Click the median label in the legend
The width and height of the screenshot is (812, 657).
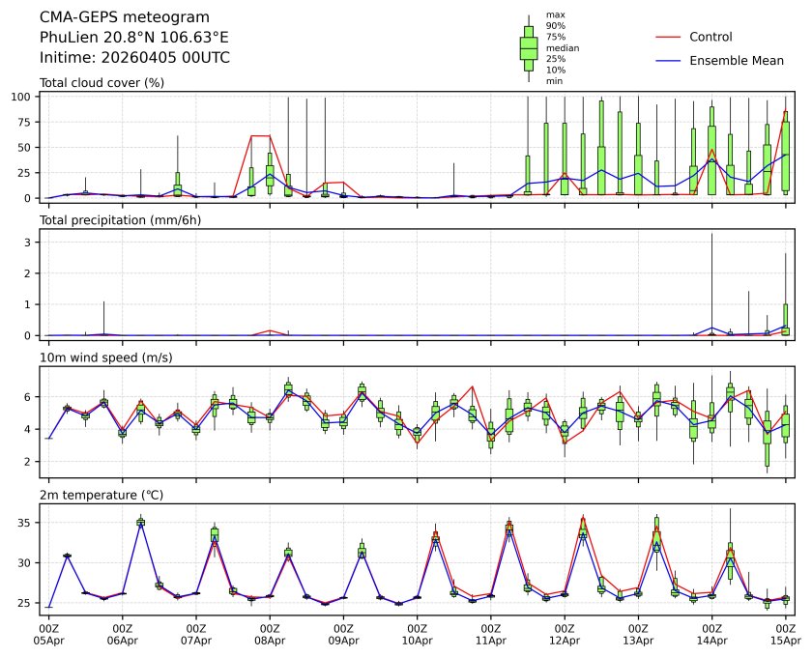557,47
